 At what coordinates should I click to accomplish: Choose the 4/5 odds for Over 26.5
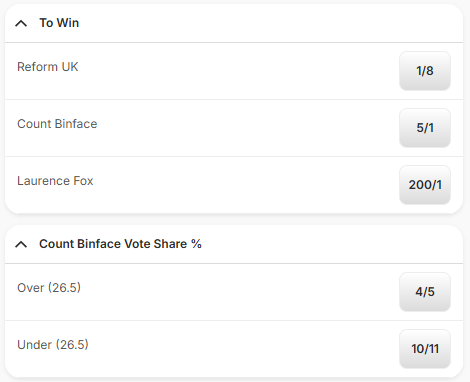[x=425, y=292]
